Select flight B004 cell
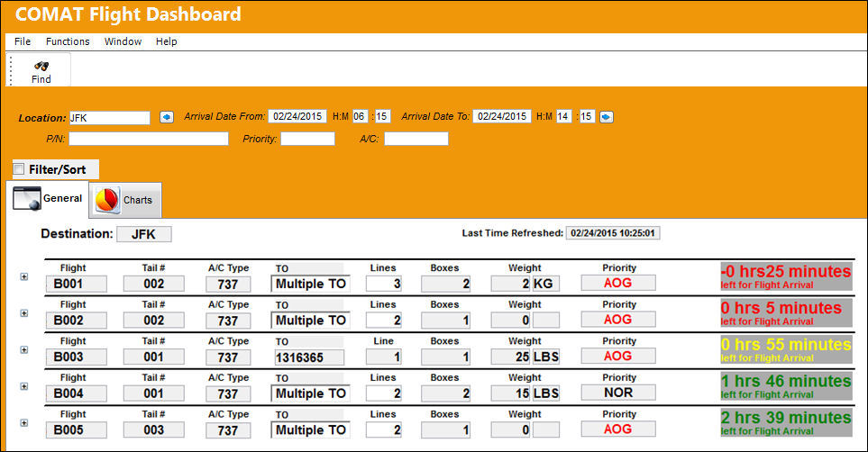Image resolution: width=868 pixels, height=452 pixels. (x=77, y=393)
